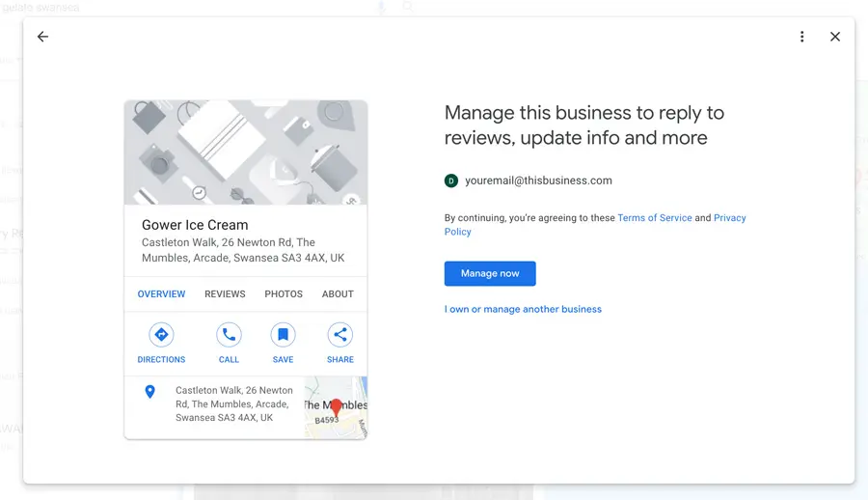Click the Save bookmark icon
Image resolution: width=868 pixels, height=500 pixels.
point(283,336)
